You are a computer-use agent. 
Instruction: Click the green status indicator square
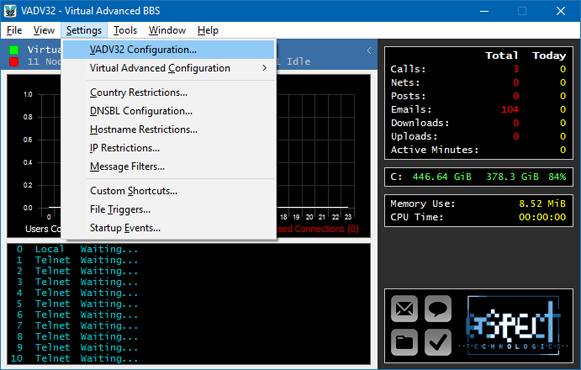point(14,50)
